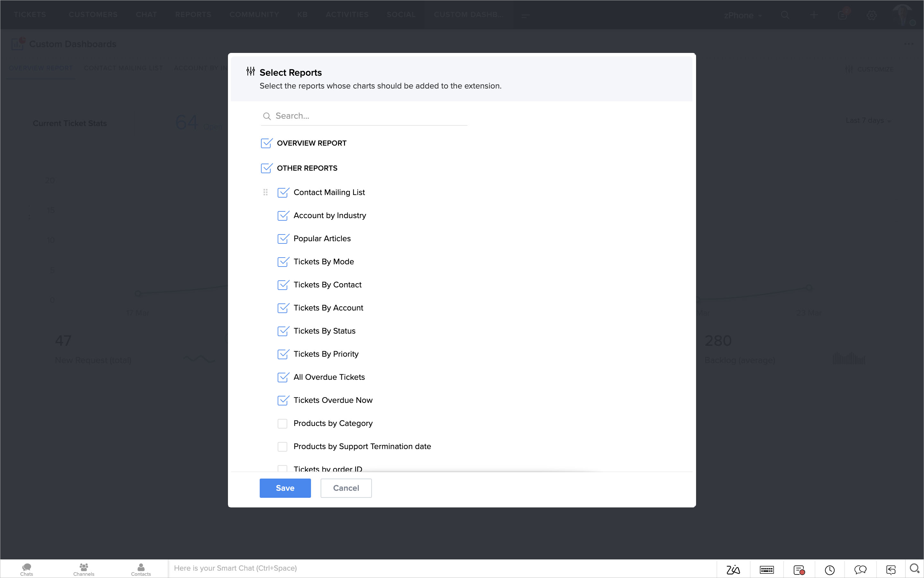924x578 pixels.
Task: Enable the Products by Category checkbox
Action: (282, 424)
